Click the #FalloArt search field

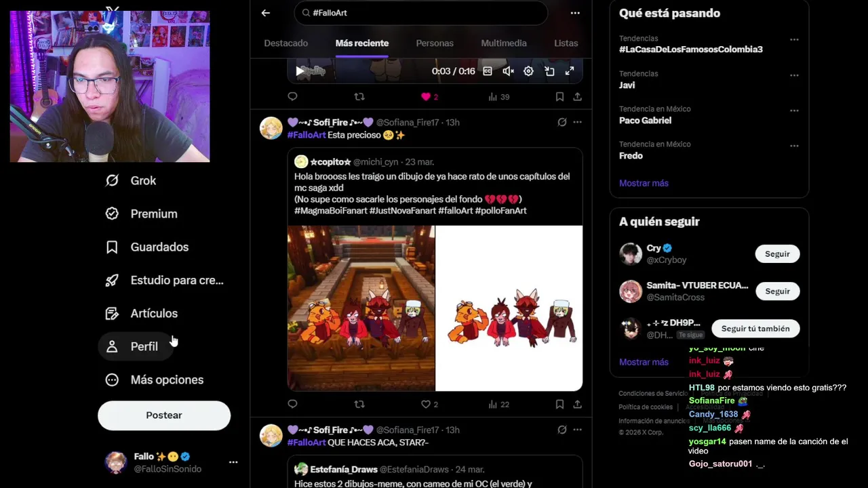(x=420, y=13)
